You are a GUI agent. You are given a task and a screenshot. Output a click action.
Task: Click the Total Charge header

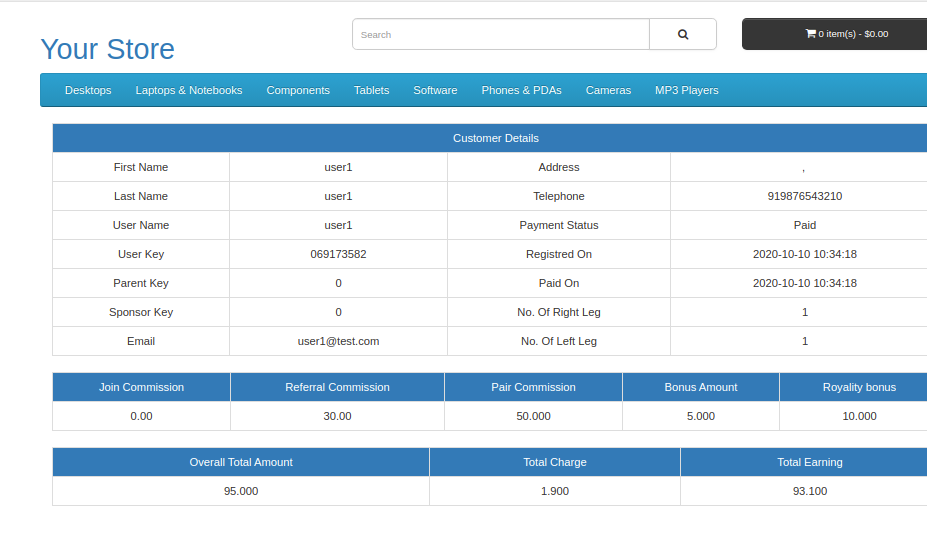point(555,462)
